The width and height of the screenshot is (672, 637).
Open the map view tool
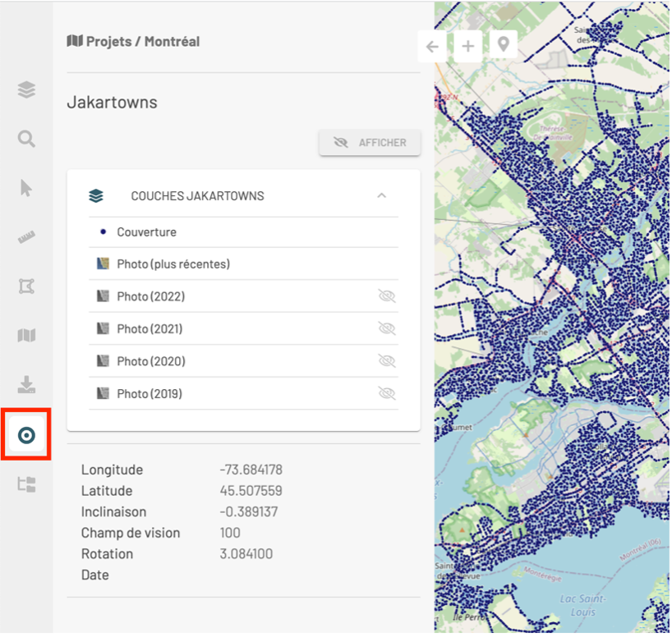(x=25, y=336)
